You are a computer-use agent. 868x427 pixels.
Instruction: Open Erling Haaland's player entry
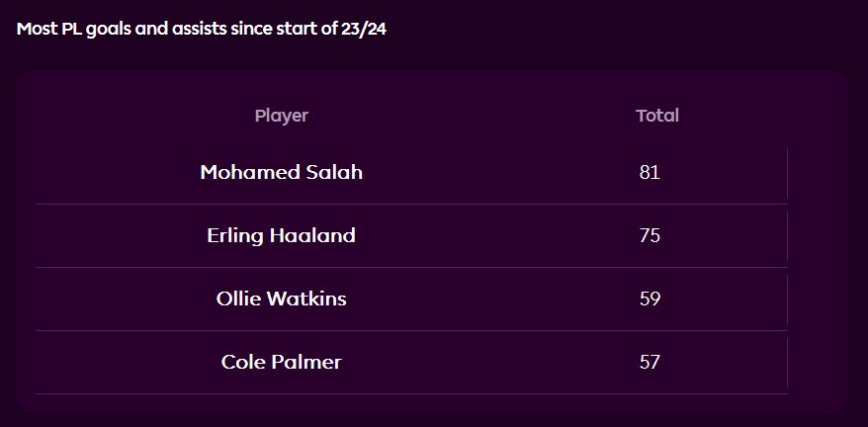click(x=282, y=235)
